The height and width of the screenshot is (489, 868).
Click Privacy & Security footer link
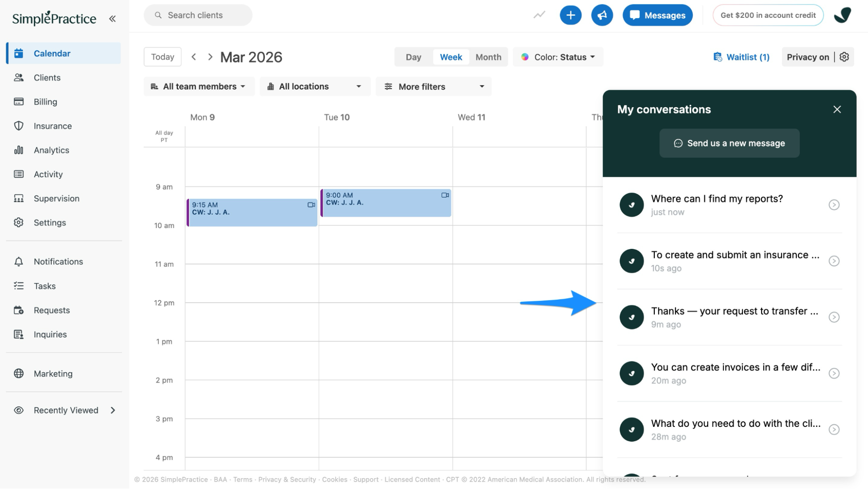tap(287, 479)
